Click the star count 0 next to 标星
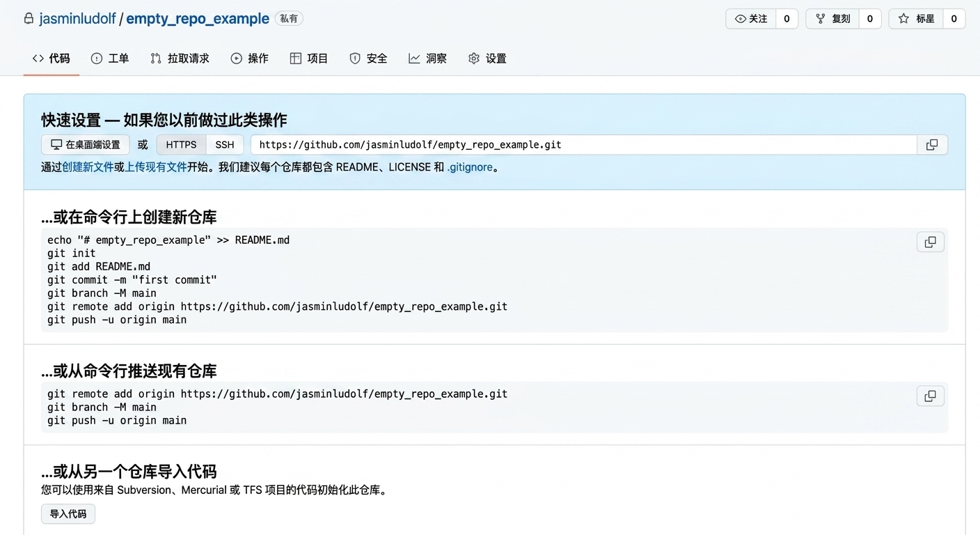 pyautogui.click(x=954, y=19)
